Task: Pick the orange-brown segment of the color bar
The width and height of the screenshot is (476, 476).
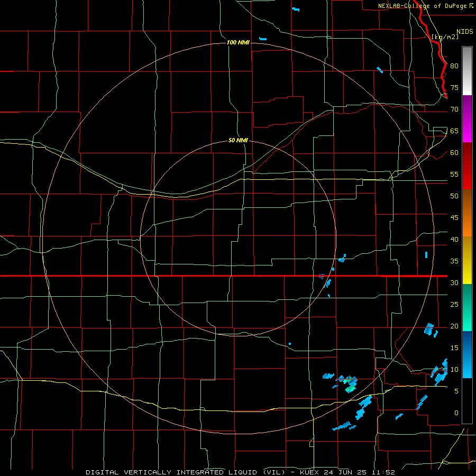Action: tap(467, 213)
